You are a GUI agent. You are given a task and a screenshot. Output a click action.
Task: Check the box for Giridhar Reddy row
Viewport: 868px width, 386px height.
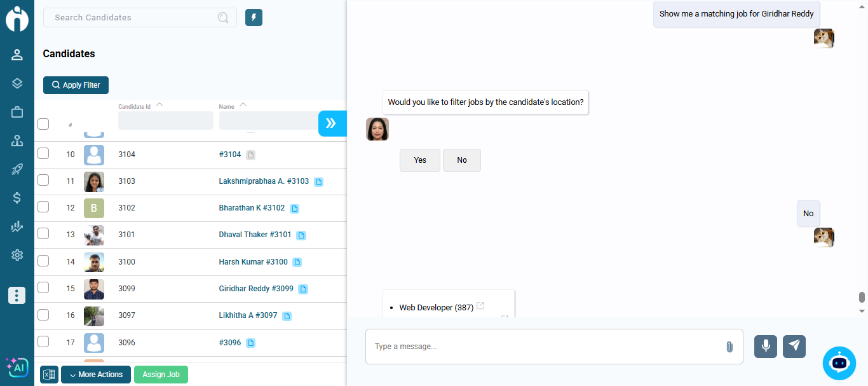[43, 288]
